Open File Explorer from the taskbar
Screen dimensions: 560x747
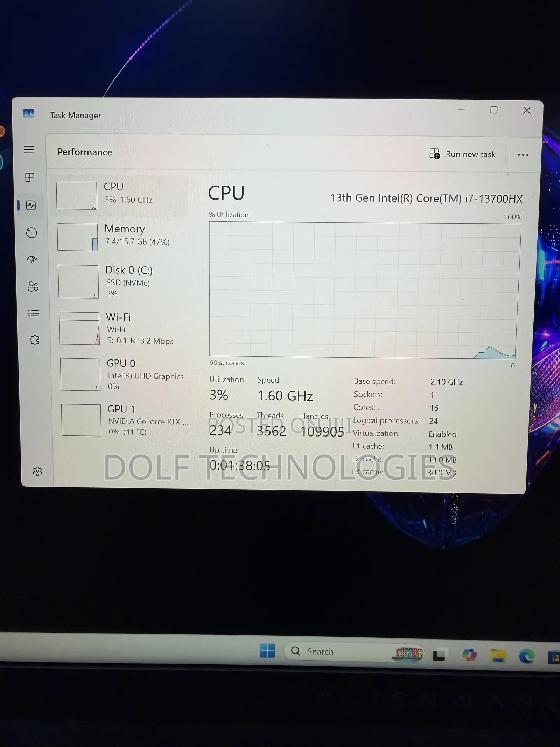pyautogui.click(x=498, y=656)
